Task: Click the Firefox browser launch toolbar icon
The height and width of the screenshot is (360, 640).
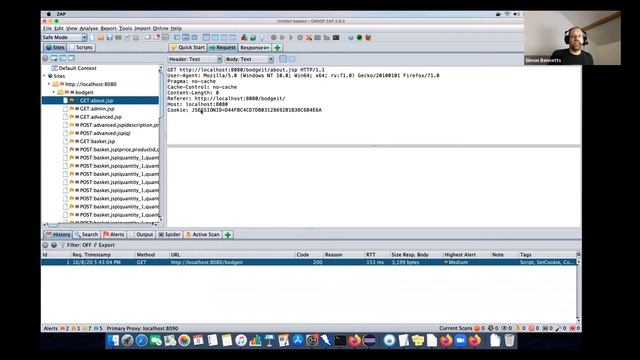Action: click(369, 38)
